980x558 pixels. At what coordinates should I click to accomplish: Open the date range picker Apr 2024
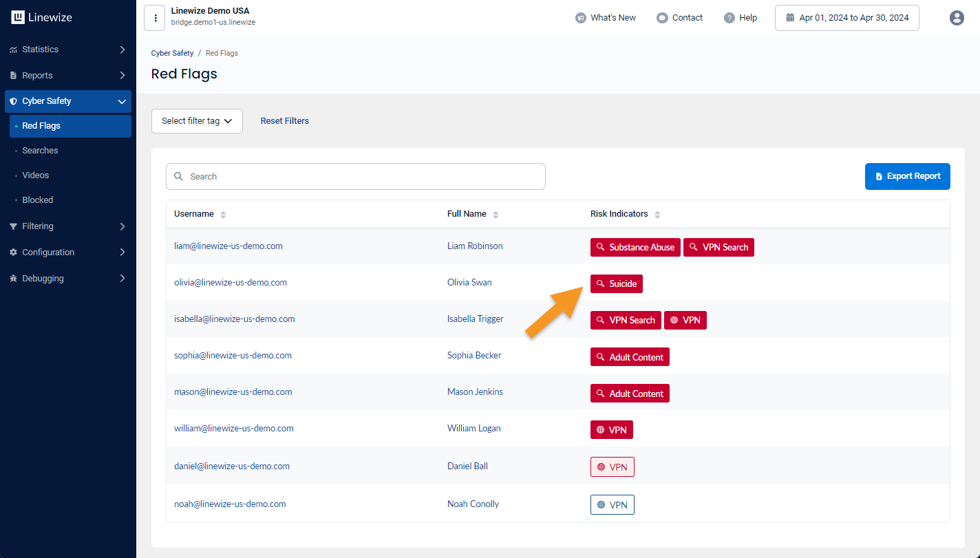point(846,18)
